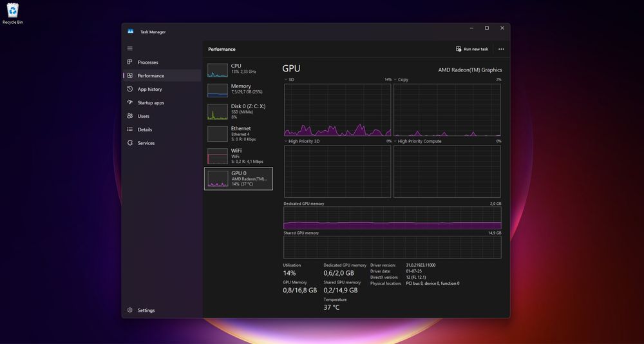This screenshot has height=344, width=644.
Task: Click the App history clock icon
Action: (130, 89)
